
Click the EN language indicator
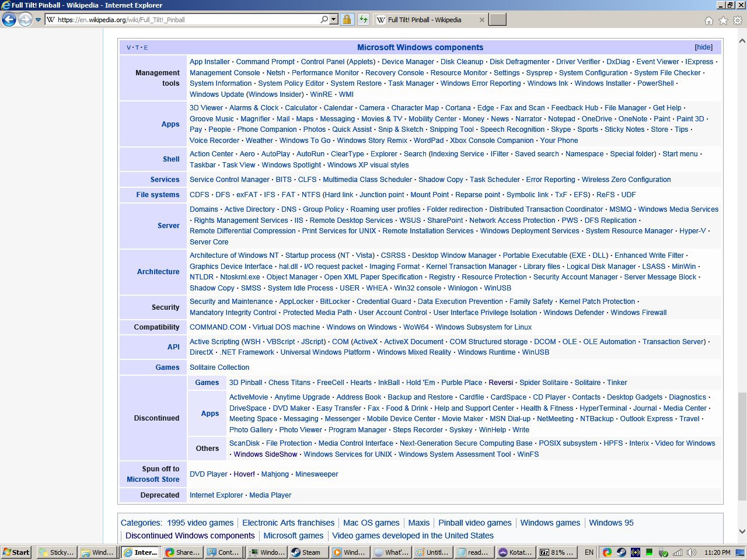(x=589, y=552)
